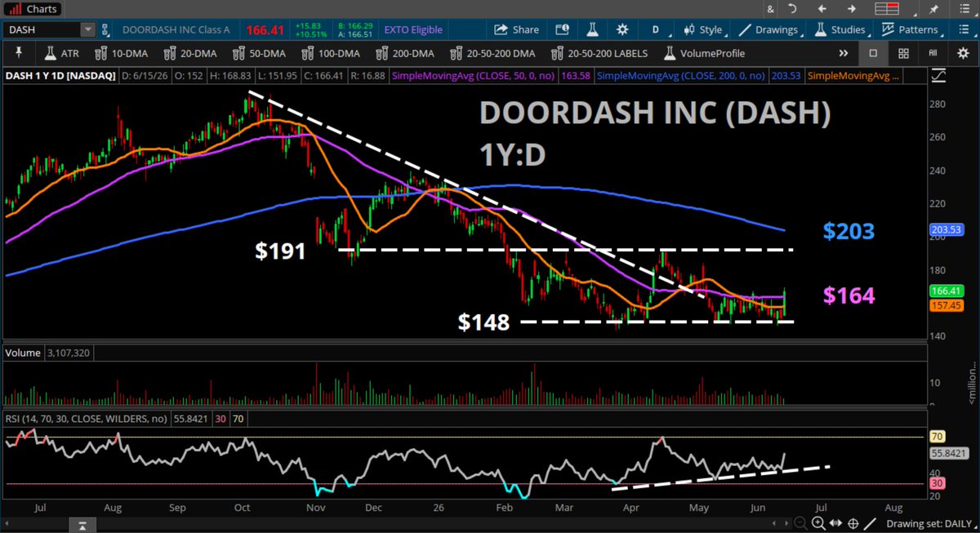Switch to the four-chart grid layout
The image size is (980, 533).
point(903,53)
